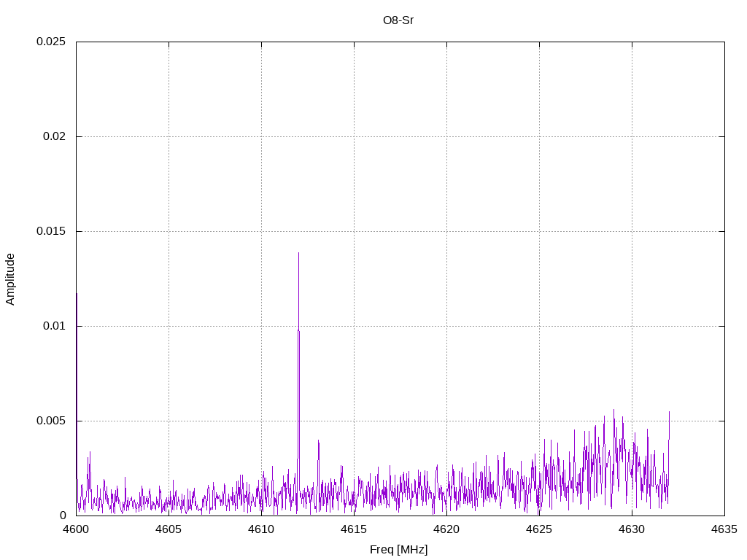Click the 4615 x-axis tick label
The width and height of the screenshot is (747, 560).
[x=354, y=529]
